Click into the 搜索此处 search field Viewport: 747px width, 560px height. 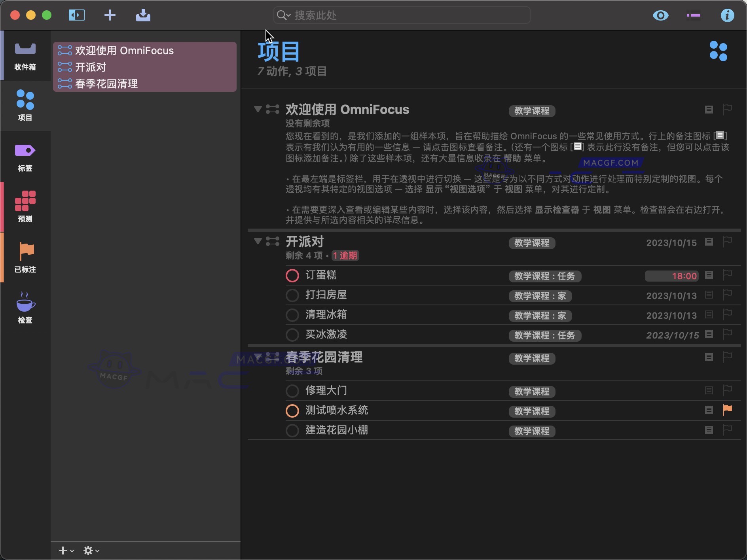(x=400, y=15)
